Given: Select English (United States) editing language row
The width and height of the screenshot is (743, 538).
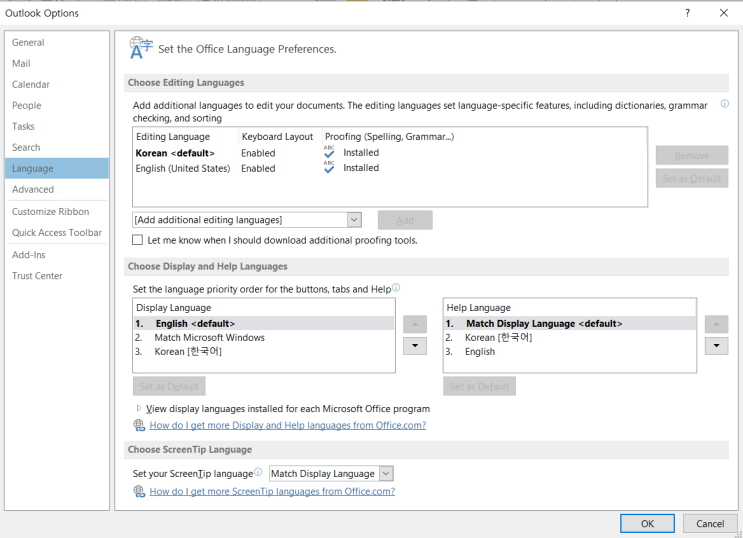Looking at the screenshot, I should click(390, 168).
